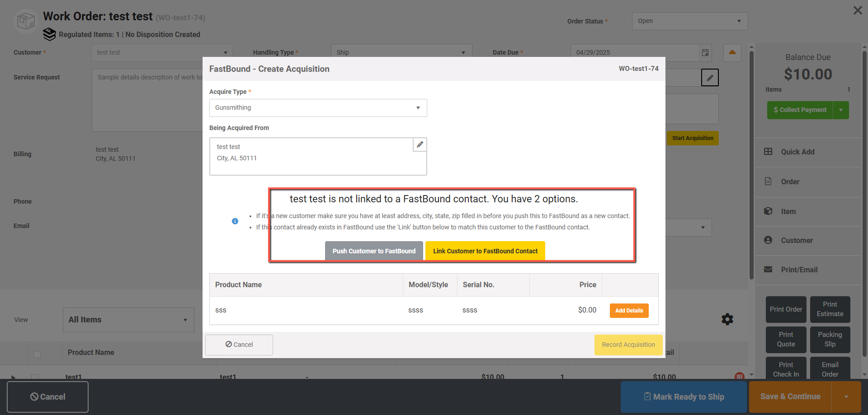Click the pencil icon in Being Acquired From box
Screen dimensions: 868x415
pyautogui.click(x=420, y=145)
